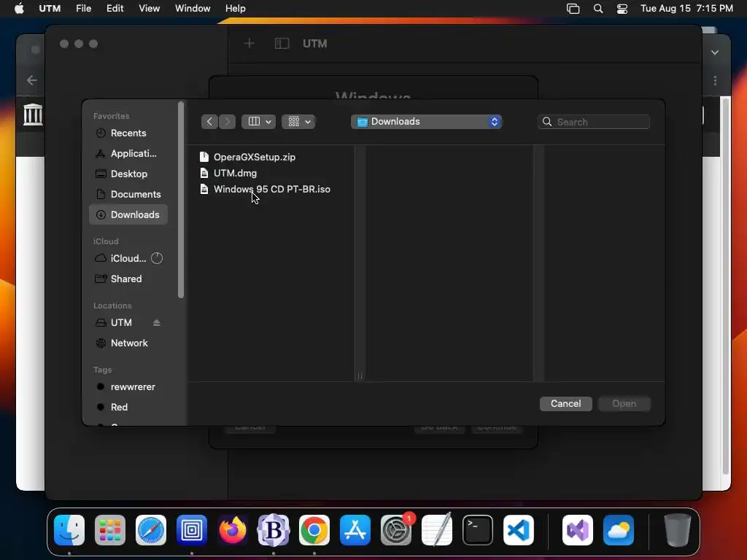
Task: Toggle the UTM sidebar button in toolbar
Action: [x=282, y=44]
